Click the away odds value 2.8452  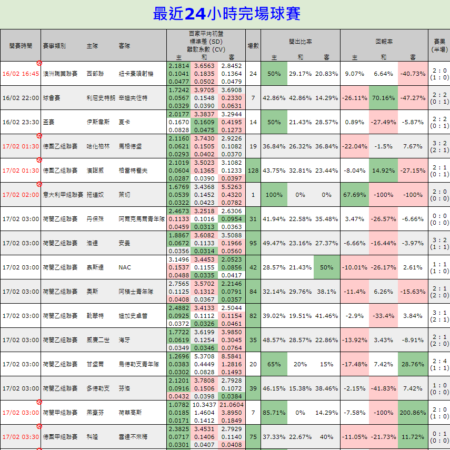(231, 66)
